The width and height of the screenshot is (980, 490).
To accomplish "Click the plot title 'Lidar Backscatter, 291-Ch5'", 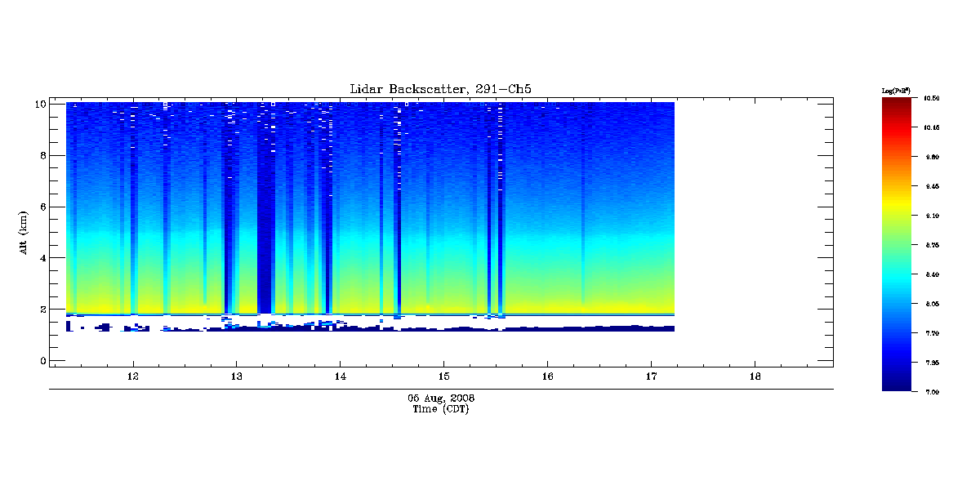I will 441,89.
